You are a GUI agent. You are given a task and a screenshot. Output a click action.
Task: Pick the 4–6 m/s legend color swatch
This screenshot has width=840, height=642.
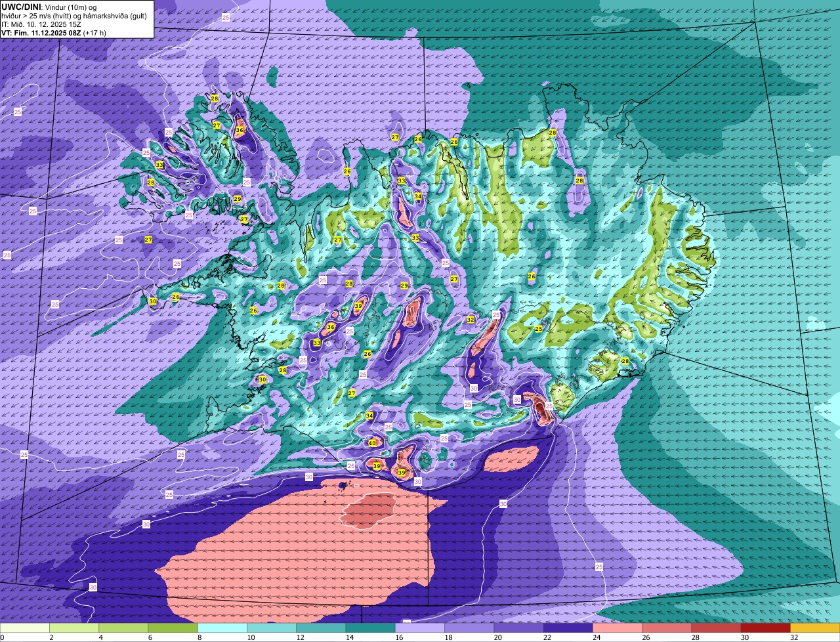click(123, 628)
